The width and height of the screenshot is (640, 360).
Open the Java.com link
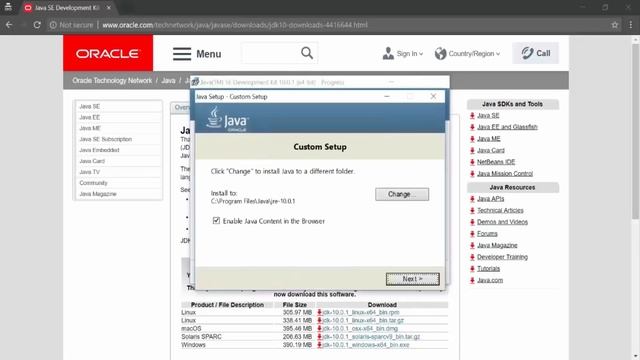pos(490,280)
